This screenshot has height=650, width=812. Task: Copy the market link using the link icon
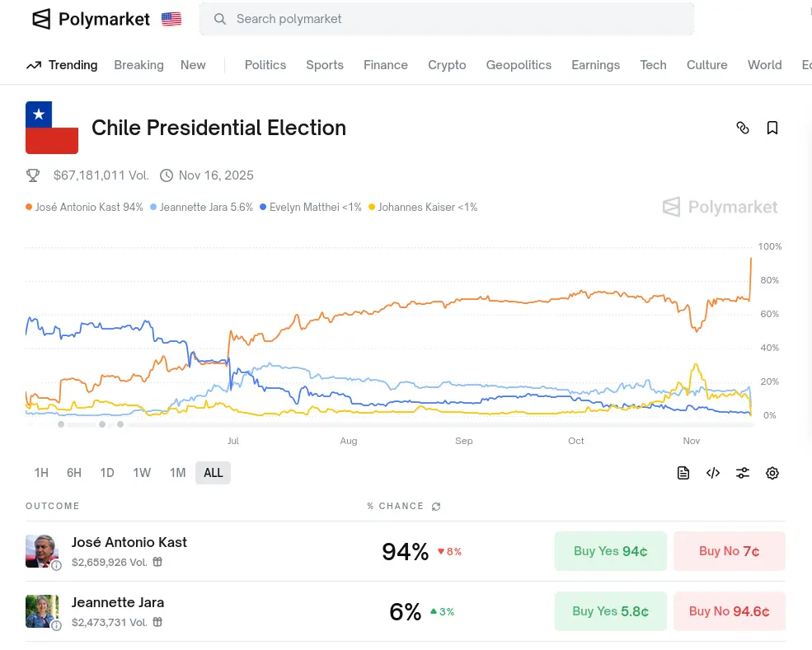tap(743, 128)
